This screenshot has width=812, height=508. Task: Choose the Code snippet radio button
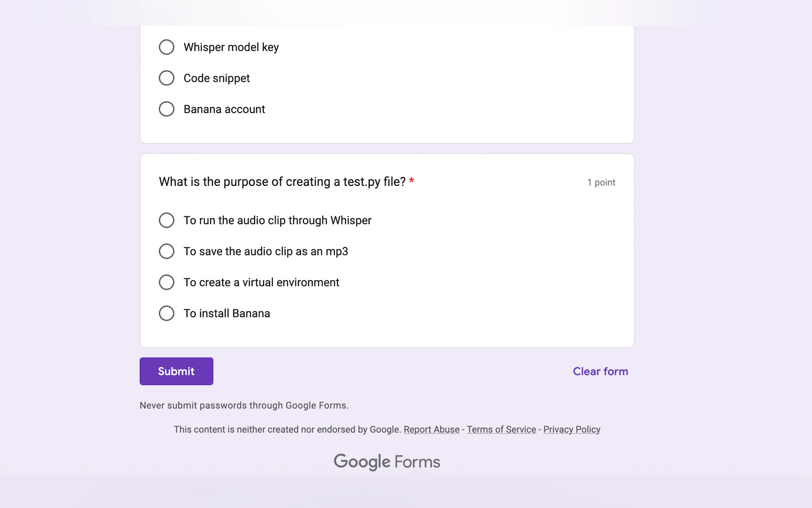167,78
